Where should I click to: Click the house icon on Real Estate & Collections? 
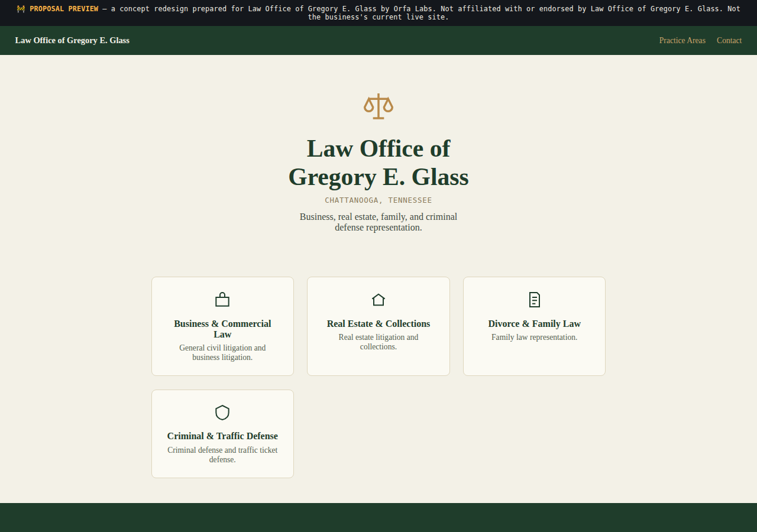[378, 300]
